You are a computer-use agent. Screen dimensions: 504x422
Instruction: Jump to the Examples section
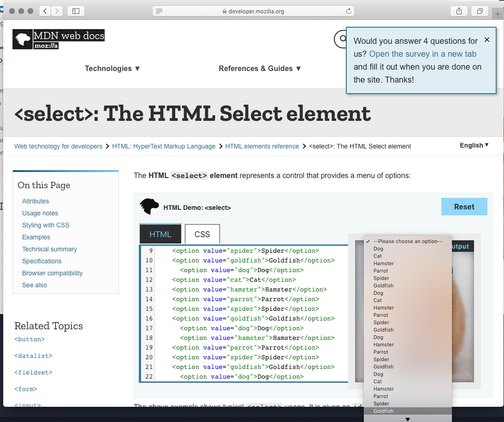(x=36, y=237)
